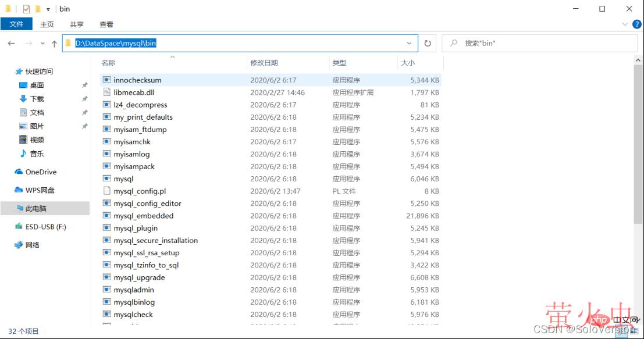Open OneDrive in the navigation pane
644x339 pixels.
(41, 172)
